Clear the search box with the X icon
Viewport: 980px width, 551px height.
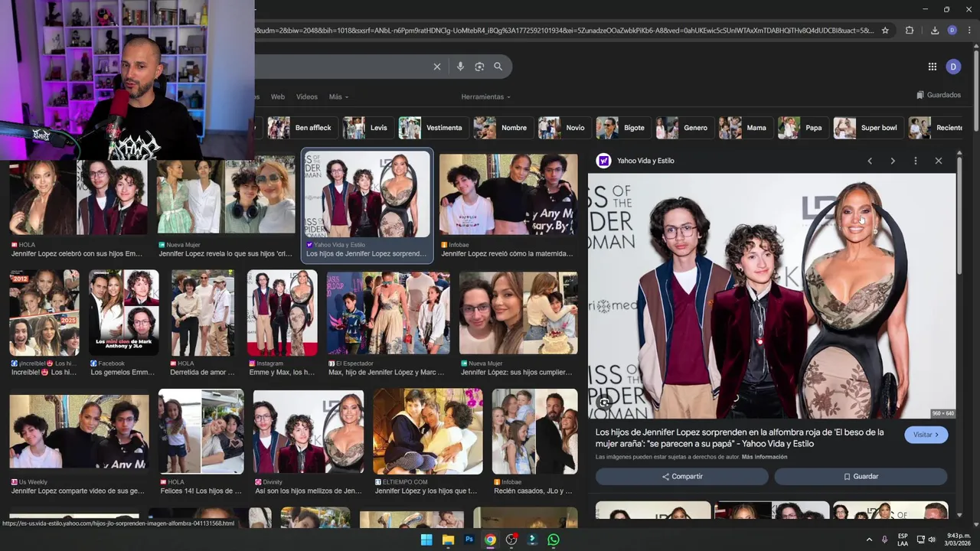[437, 67]
